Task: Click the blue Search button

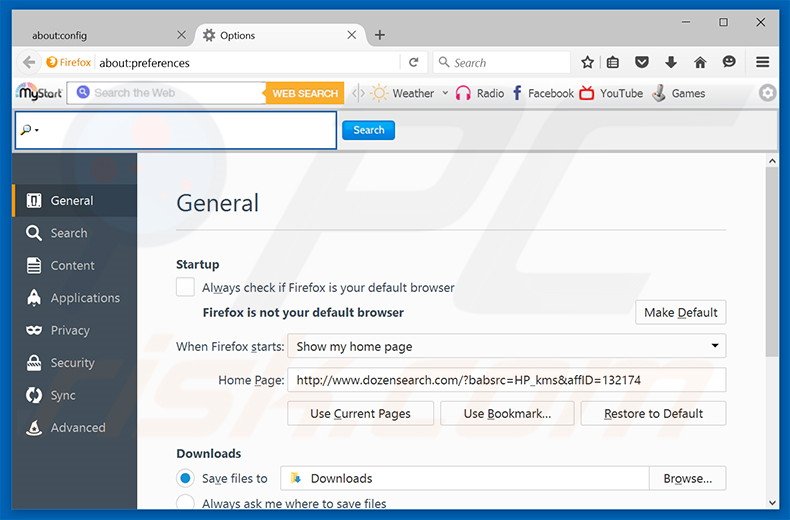Action: point(368,130)
